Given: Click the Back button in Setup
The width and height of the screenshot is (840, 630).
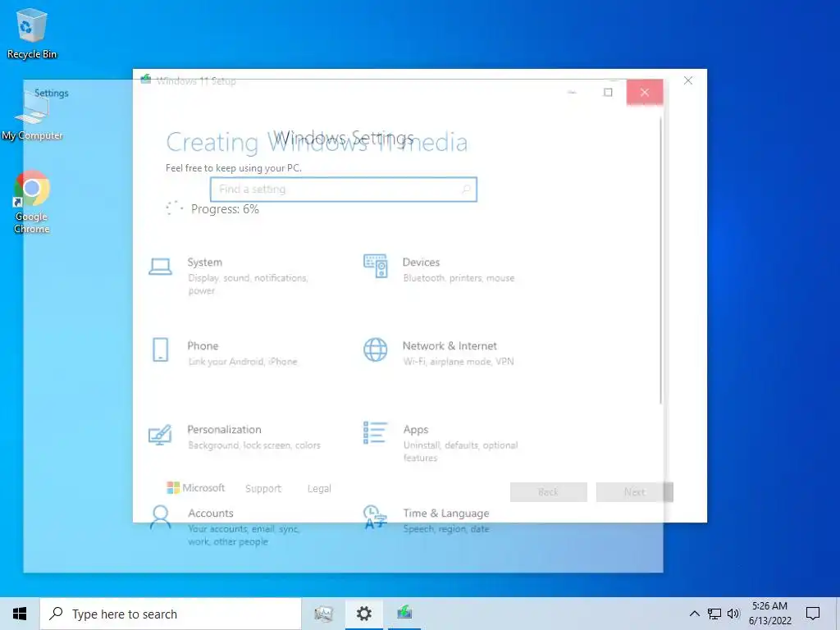Looking at the screenshot, I should coord(548,492).
